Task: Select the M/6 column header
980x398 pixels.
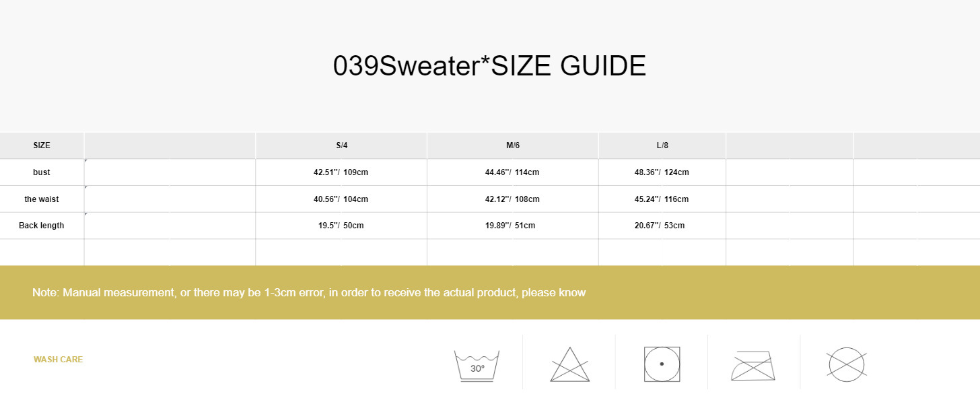Action: (x=512, y=145)
